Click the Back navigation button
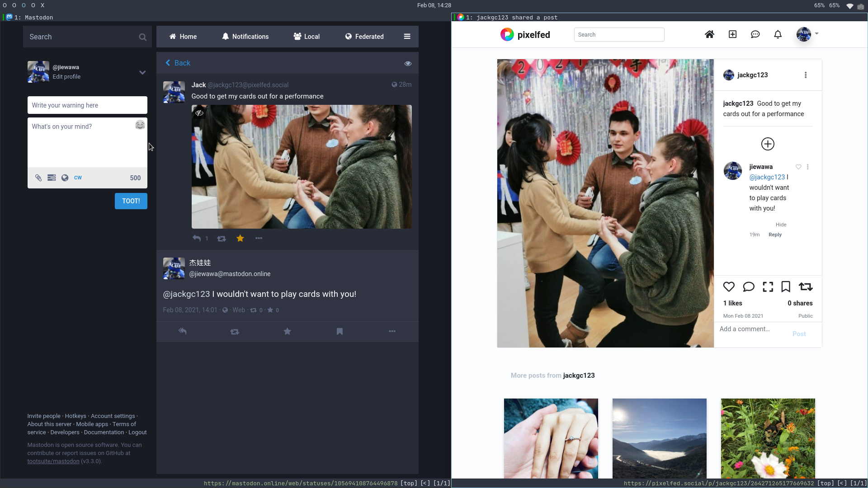The image size is (868, 488). (x=178, y=62)
